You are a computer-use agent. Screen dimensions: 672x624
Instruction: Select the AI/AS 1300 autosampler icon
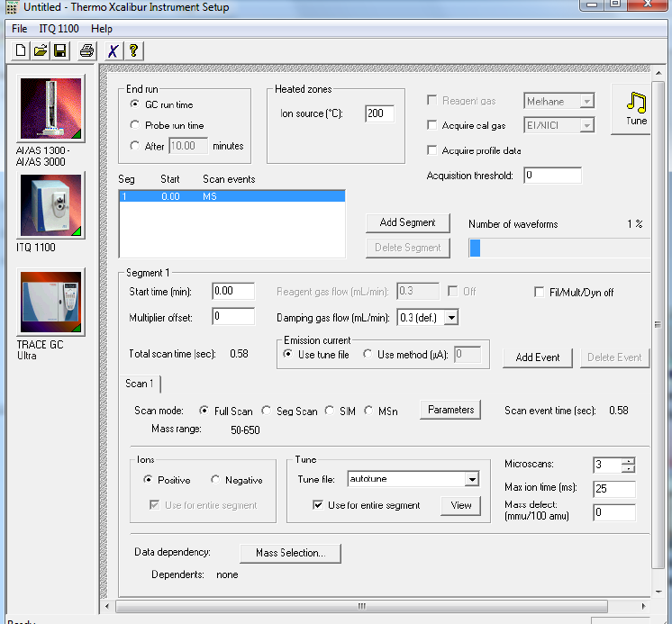[51, 109]
